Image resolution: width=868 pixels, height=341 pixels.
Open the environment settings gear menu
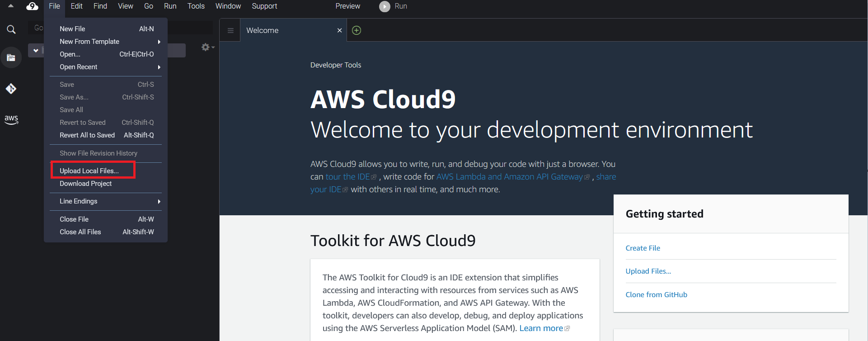point(208,47)
